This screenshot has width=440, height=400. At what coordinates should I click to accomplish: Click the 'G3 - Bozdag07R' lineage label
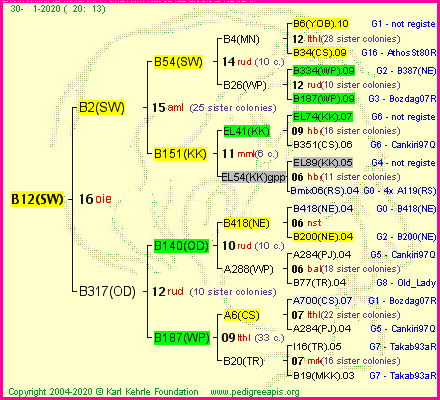[x=402, y=99]
